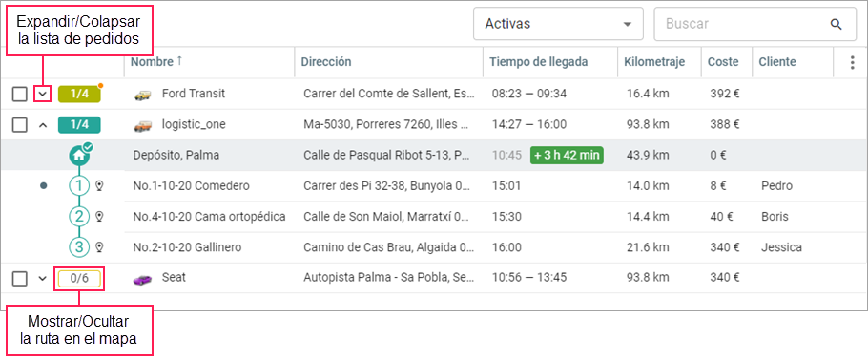Click the Tiempo de llegada column header

(538, 62)
